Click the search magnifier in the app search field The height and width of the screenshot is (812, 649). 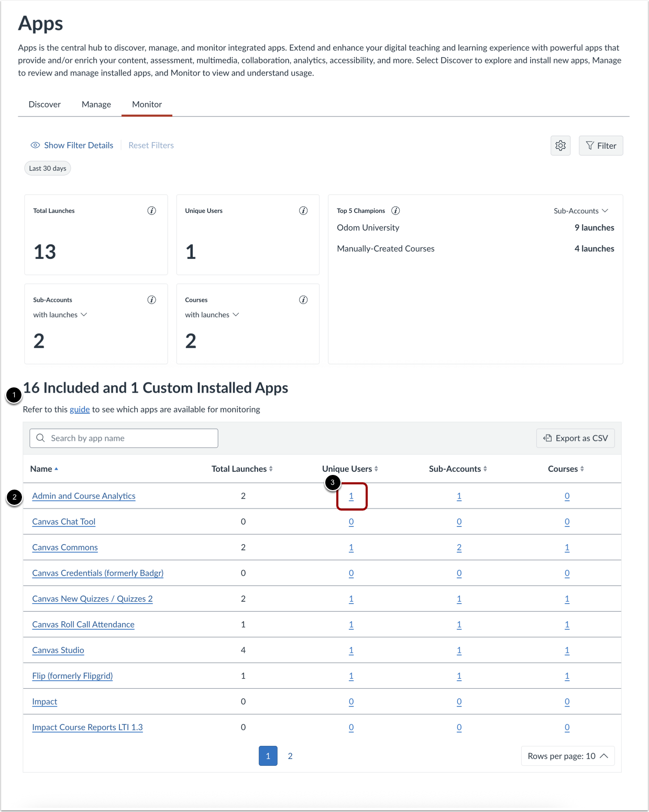tap(41, 438)
